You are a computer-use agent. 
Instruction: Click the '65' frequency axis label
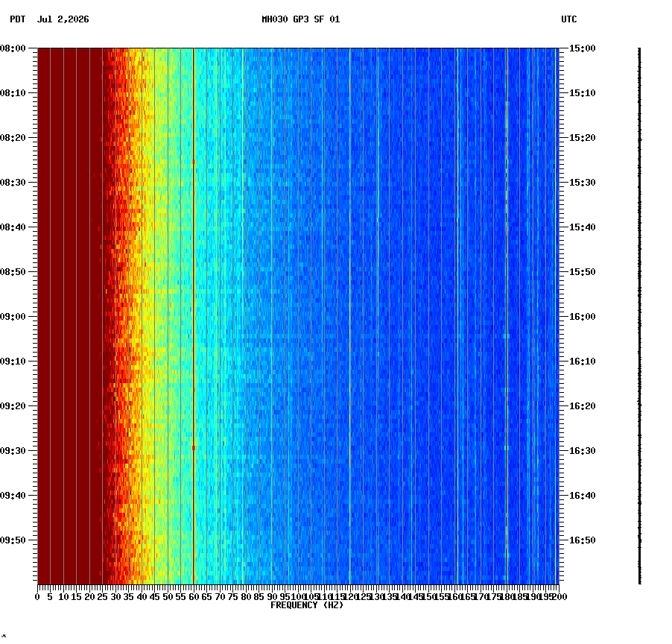(x=206, y=597)
